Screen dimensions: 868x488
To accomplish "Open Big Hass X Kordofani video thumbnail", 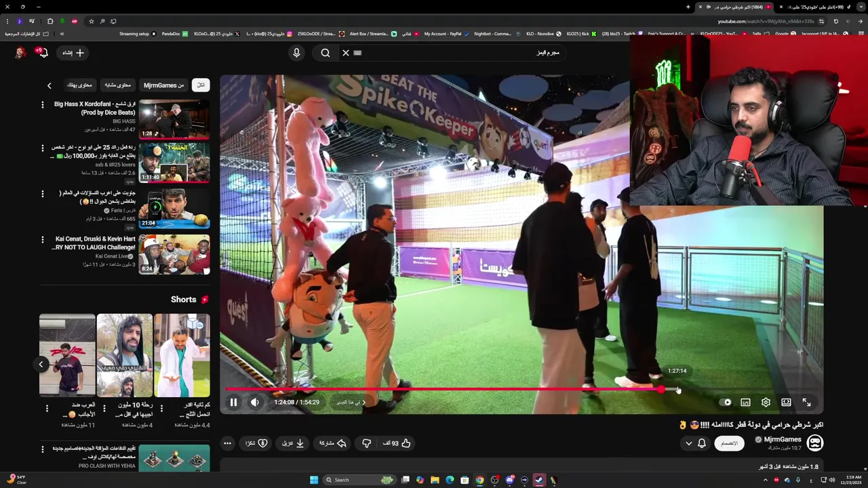I will coord(174,119).
